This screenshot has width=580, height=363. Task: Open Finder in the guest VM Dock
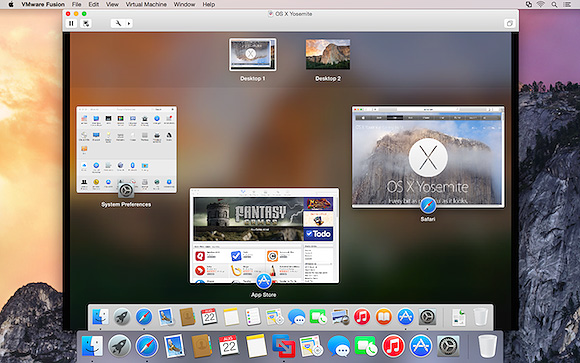[x=100, y=317]
